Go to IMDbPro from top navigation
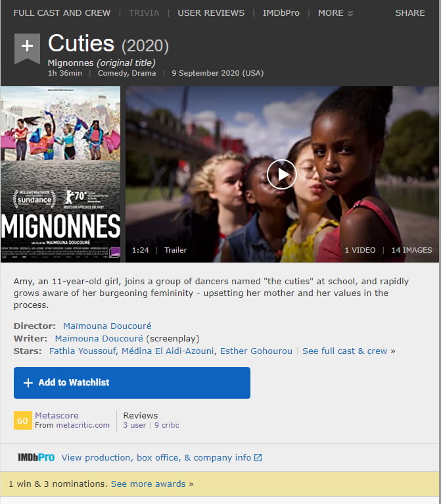 (281, 13)
